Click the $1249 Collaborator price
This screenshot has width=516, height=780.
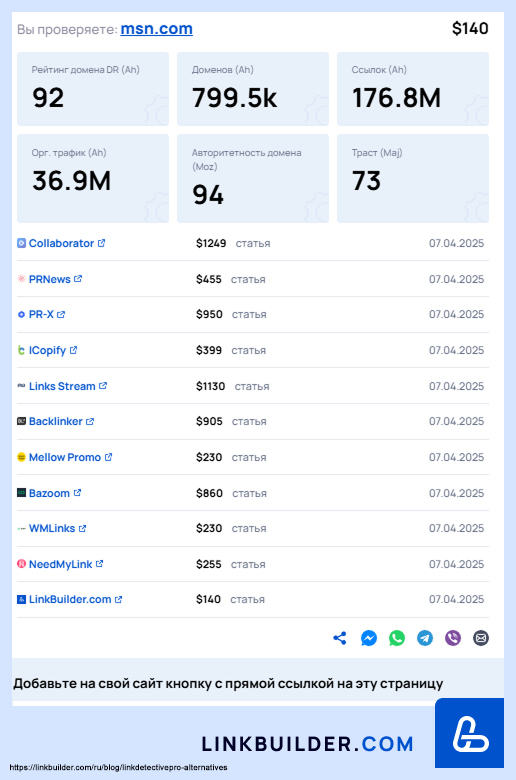pos(211,243)
